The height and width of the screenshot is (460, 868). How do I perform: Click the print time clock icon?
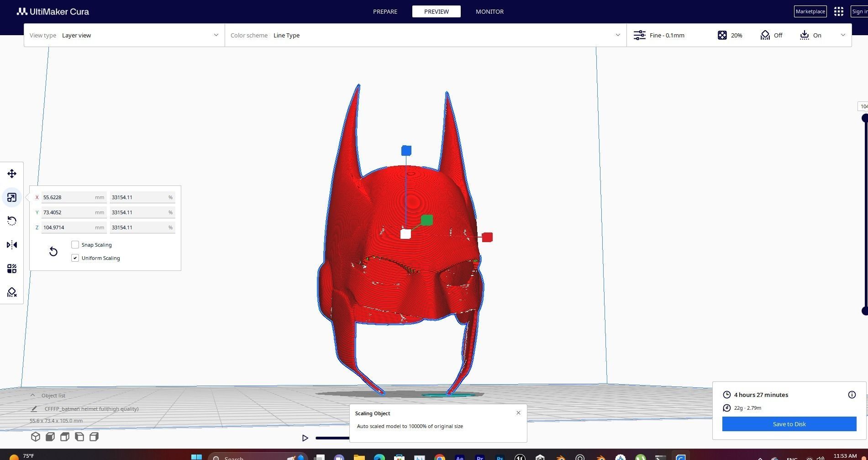pyautogui.click(x=727, y=395)
